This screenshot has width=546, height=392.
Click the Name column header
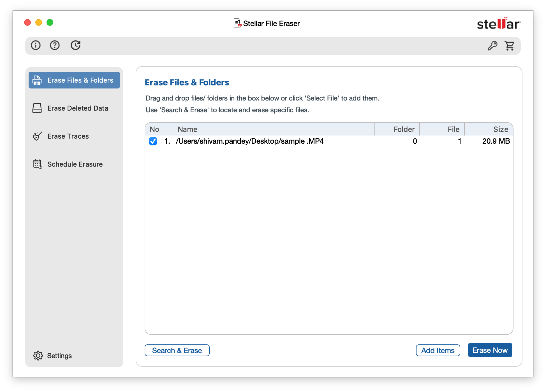click(188, 129)
